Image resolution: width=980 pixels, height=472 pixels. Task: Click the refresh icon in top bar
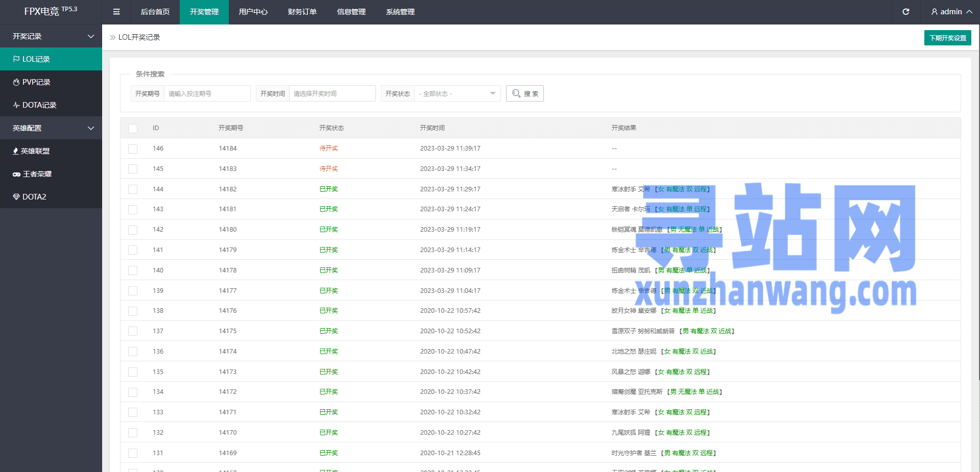tap(905, 12)
